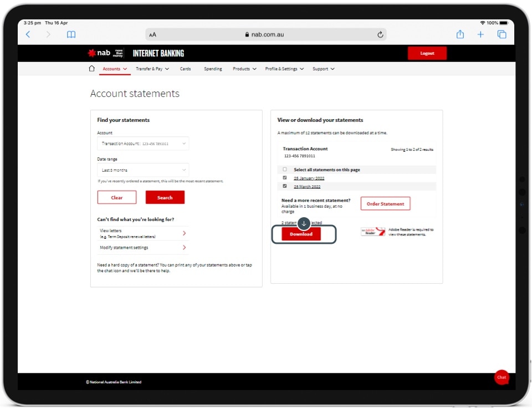Go to the Spending menu item
The image size is (532, 410).
[x=213, y=69]
